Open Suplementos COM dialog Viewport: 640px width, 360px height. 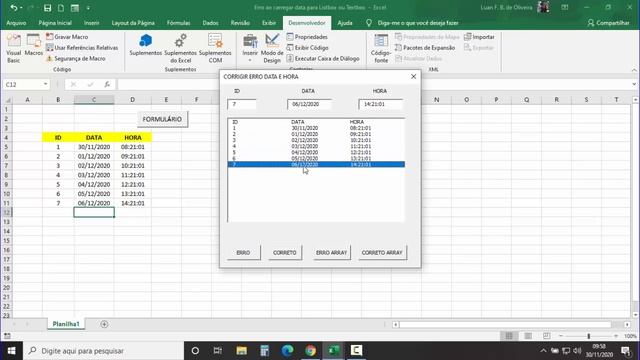[x=215, y=48]
